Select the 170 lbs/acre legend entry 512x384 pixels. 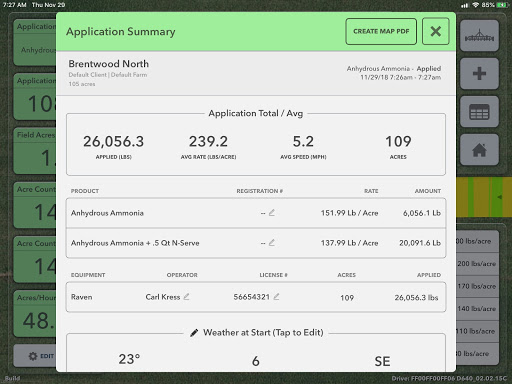477,286
